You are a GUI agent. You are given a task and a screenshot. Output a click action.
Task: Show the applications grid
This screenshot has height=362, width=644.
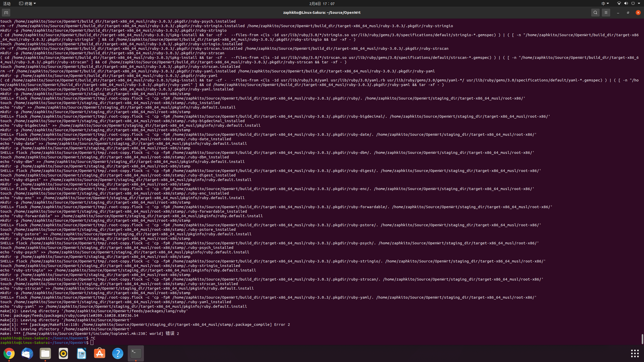tap(635, 353)
